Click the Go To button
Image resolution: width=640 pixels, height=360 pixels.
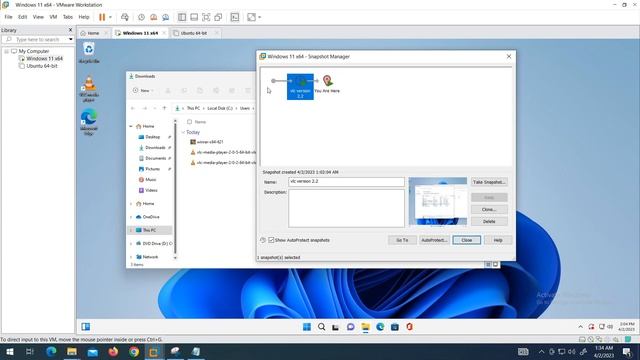[402, 240]
